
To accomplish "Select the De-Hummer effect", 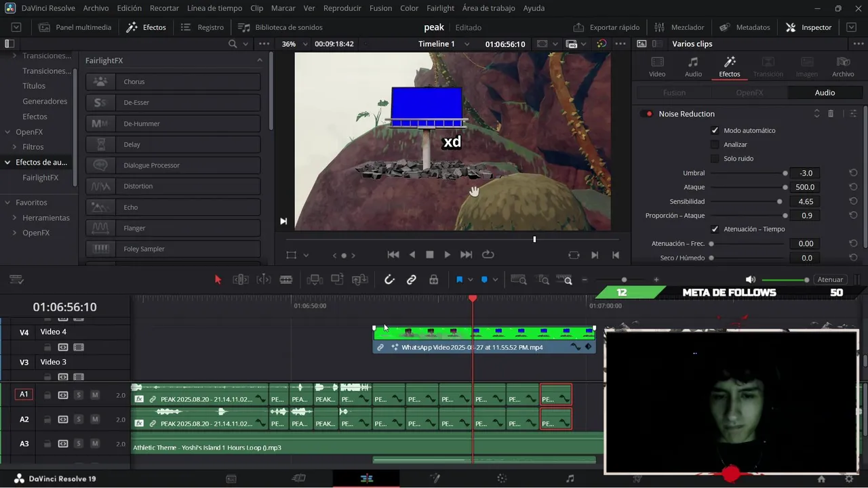I will 173,123.
